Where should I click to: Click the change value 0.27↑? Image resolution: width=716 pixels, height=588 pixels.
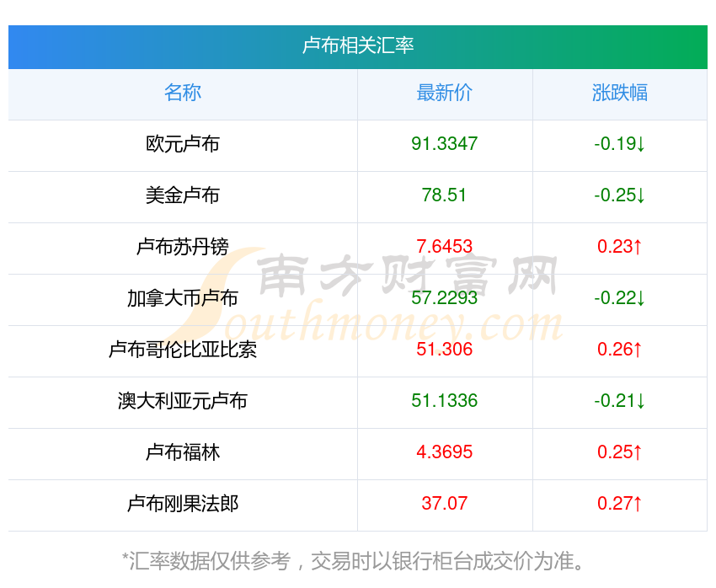click(x=620, y=504)
